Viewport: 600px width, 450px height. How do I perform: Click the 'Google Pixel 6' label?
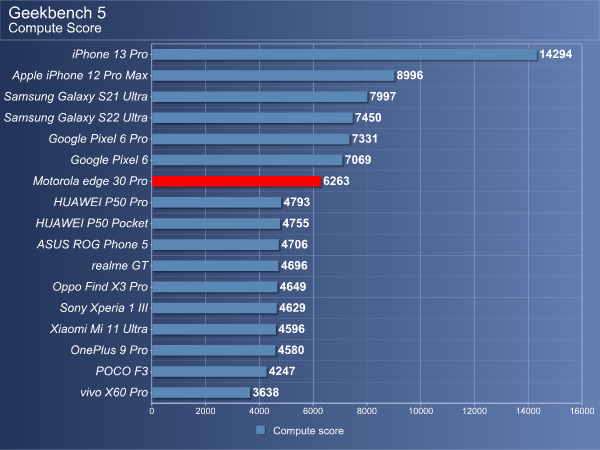[x=109, y=160]
